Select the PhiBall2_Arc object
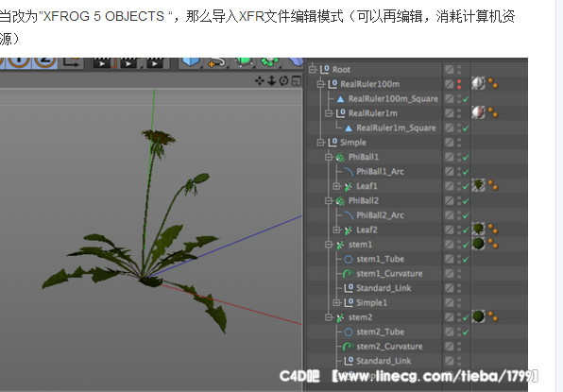This screenshot has height=392, width=563. [x=380, y=215]
